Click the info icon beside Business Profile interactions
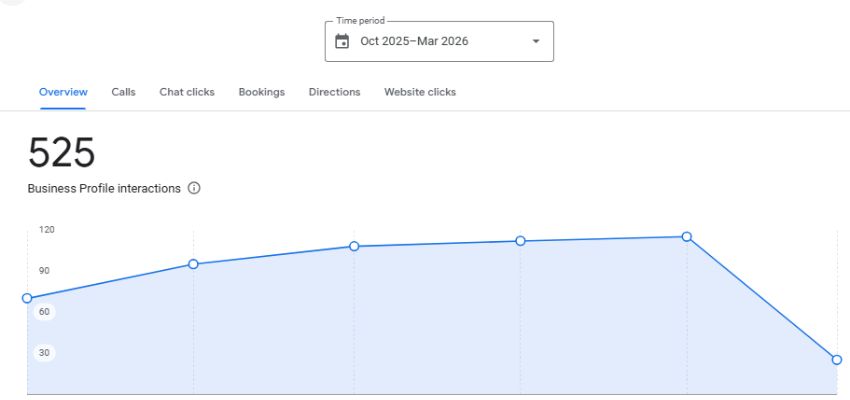850x400 pixels. (194, 188)
